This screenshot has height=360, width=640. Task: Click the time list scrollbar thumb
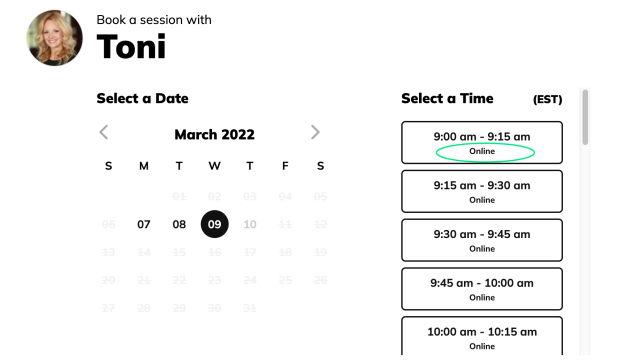click(x=585, y=118)
